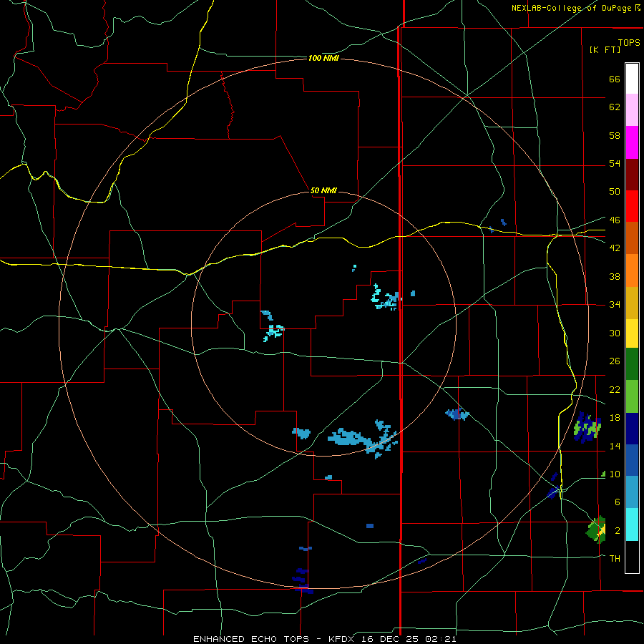The image size is (644, 644).
Task: Click the 'TOPS' legend title
Action: pyautogui.click(x=629, y=42)
